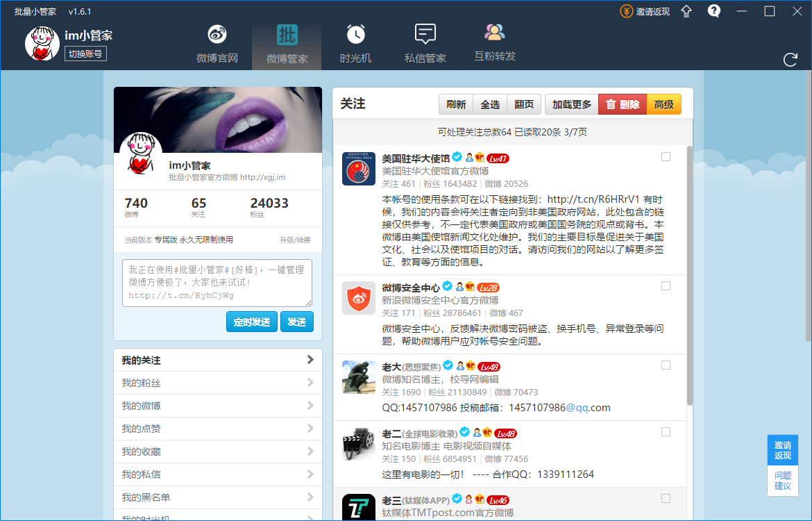Select 我的黑名单 menu item
This screenshot has height=521, width=812.
(217, 497)
